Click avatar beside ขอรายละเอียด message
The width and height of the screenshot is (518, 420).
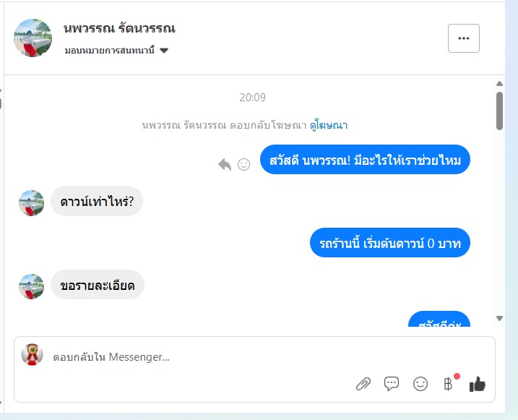[x=31, y=286]
